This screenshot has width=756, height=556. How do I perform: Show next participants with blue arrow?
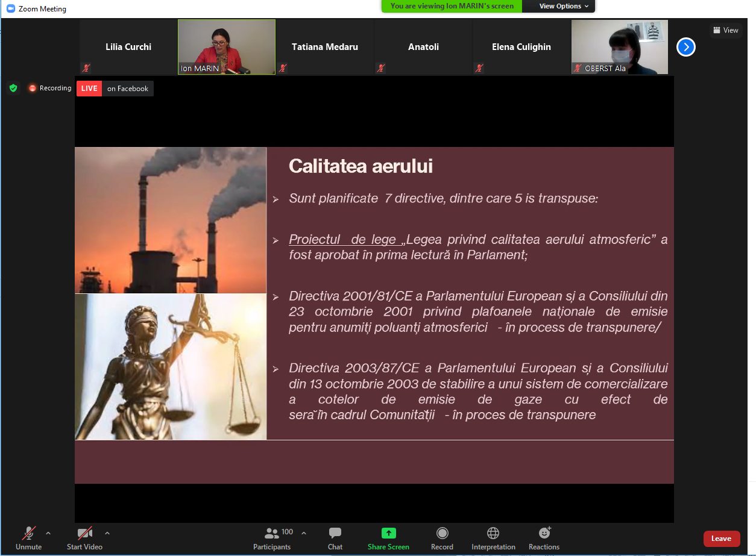[685, 47]
